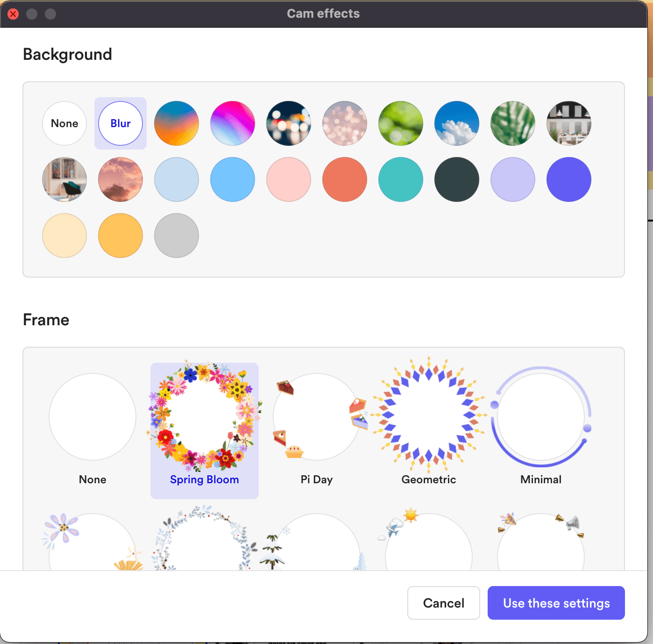The height and width of the screenshot is (644, 653).
Task: Apply the Spring Bloom frame
Action: [x=204, y=417]
